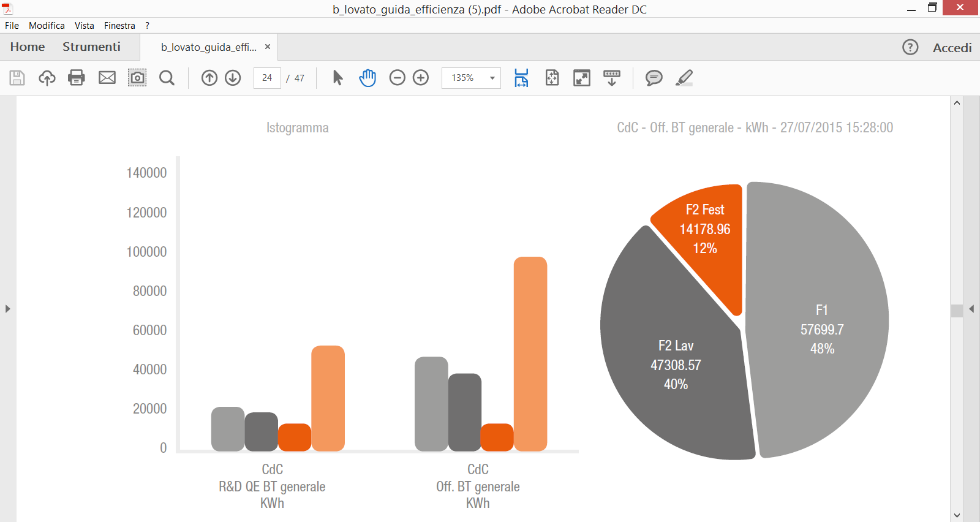Open the read mode toolbar option
Image resolution: width=980 pixels, height=522 pixels.
coord(612,78)
